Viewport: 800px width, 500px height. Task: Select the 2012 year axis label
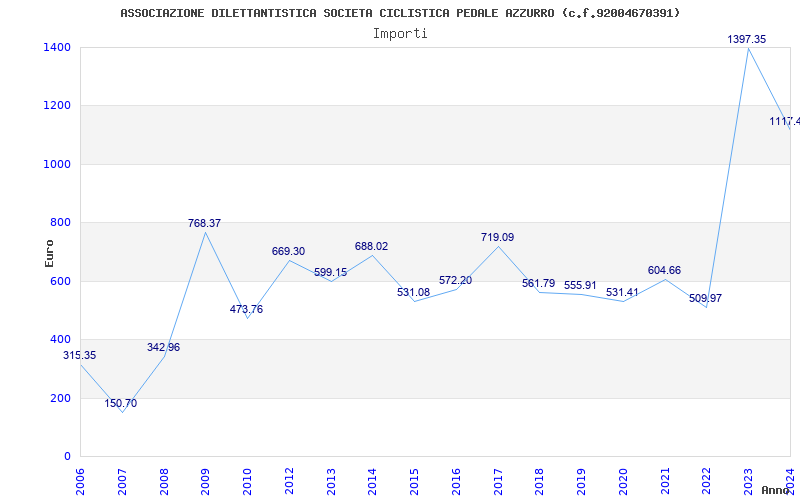pos(289,482)
